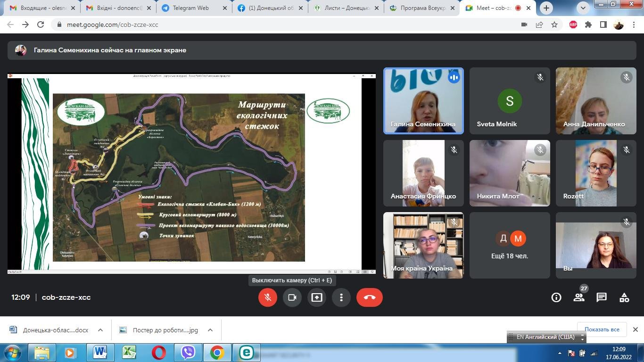Open the ABP AdBlock extension

(x=573, y=25)
